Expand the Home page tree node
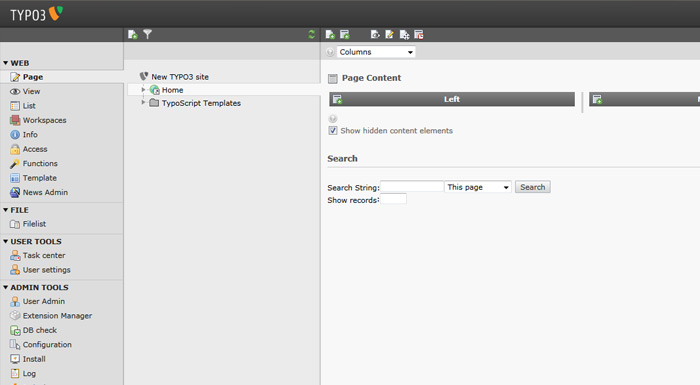The height and width of the screenshot is (385, 700). click(143, 90)
